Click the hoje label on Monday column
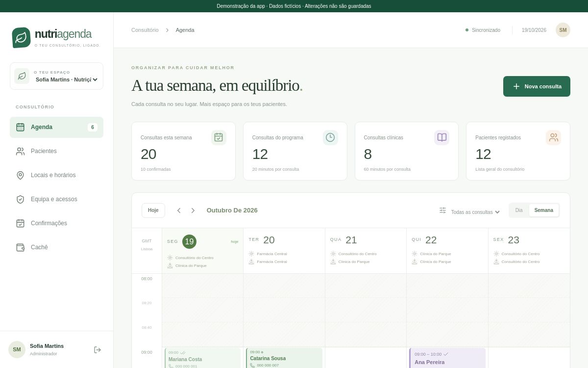Image resolution: width=588 pixels, height=368 pixels. pos(235,241)
